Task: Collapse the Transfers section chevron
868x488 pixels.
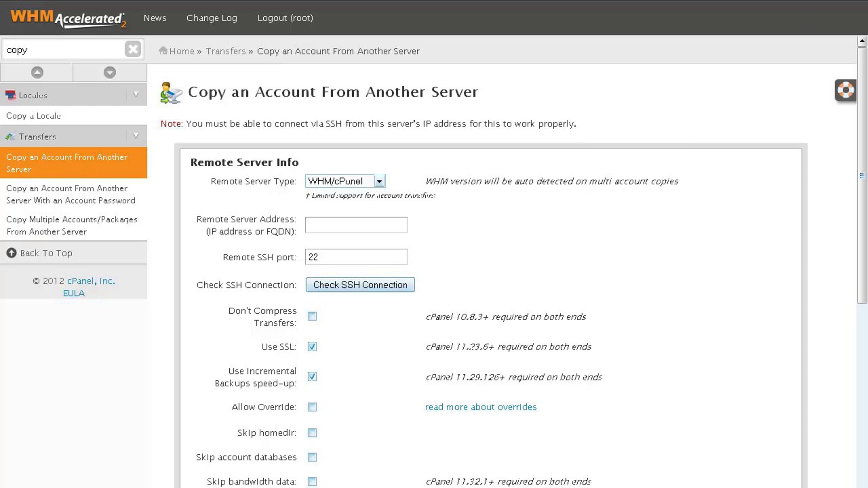Action: coord(136,136)
